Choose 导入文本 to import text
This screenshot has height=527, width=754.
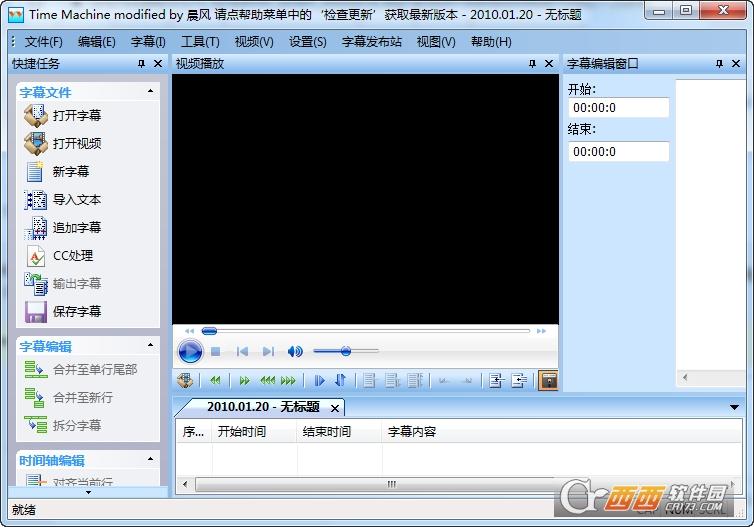(x=63, y=200)
